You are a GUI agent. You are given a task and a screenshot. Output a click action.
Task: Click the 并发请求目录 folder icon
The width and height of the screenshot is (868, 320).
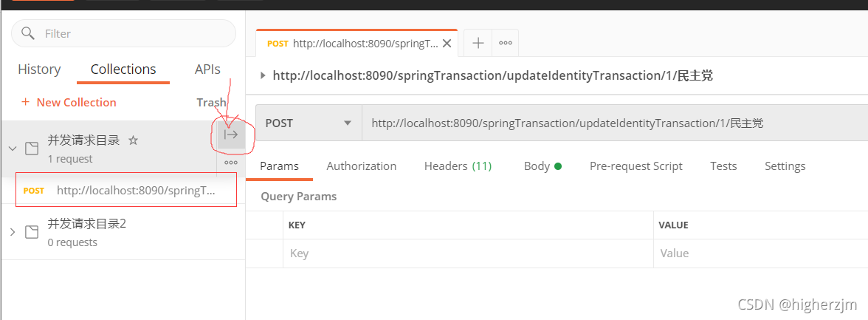pos(32,149)
